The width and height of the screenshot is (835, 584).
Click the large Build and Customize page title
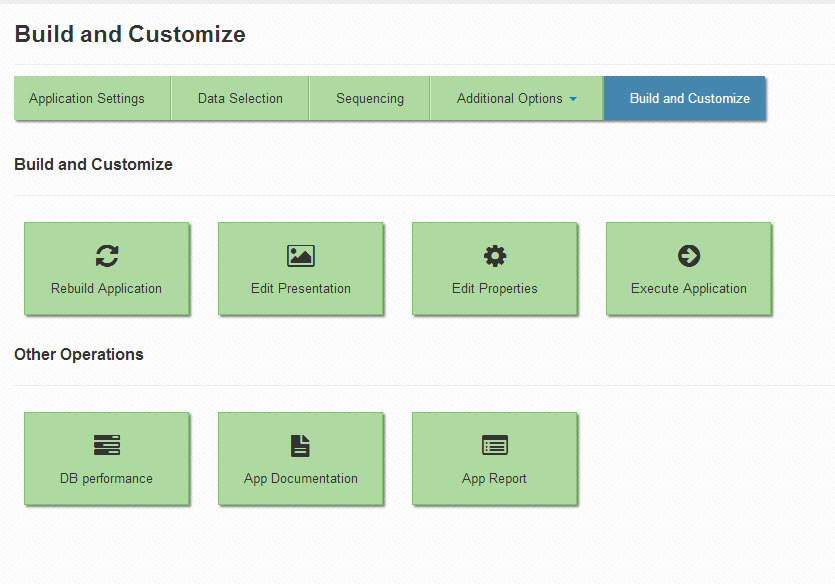pyautogui.click(x=130, y=34)
